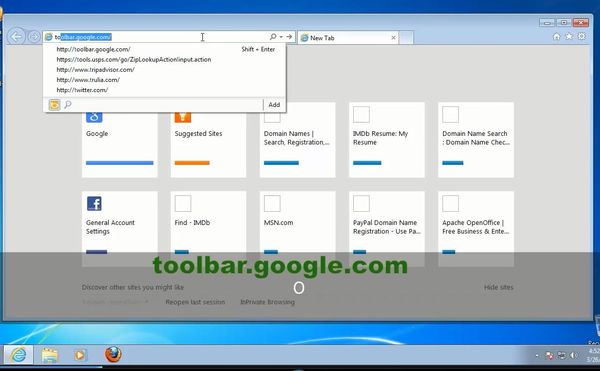Click Hide sites link
Viewport: 600px width, 371px height.
[499, 287]
